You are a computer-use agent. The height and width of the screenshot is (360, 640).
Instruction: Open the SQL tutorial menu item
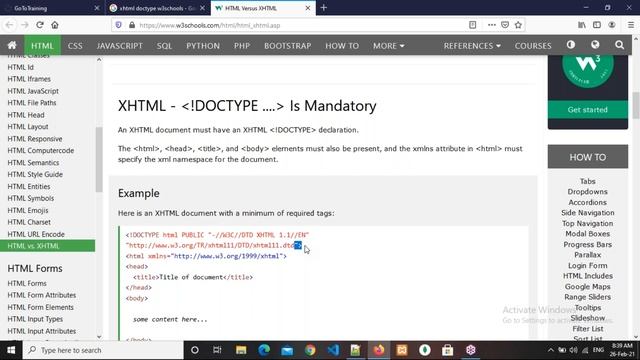164,46
